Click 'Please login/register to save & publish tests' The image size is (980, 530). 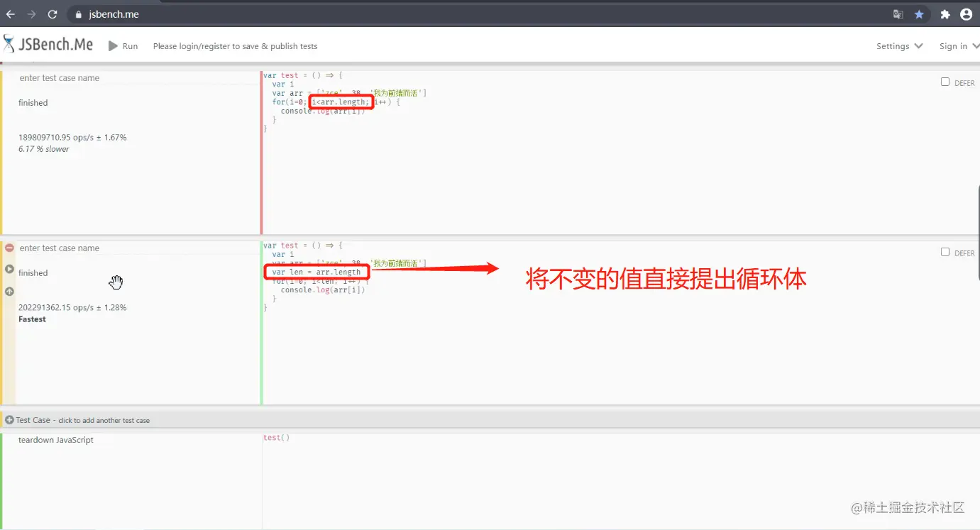(x=235, y=46)
